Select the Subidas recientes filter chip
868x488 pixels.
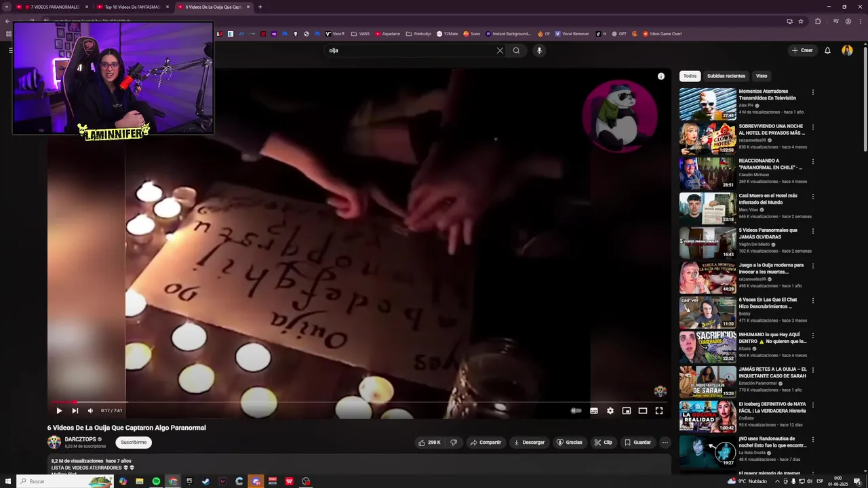(726, 76)
